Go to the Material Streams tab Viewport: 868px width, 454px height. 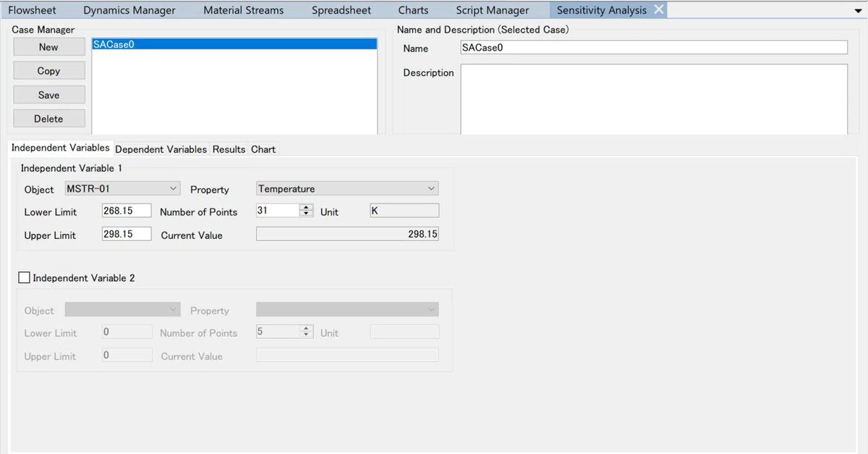(244, 10)
